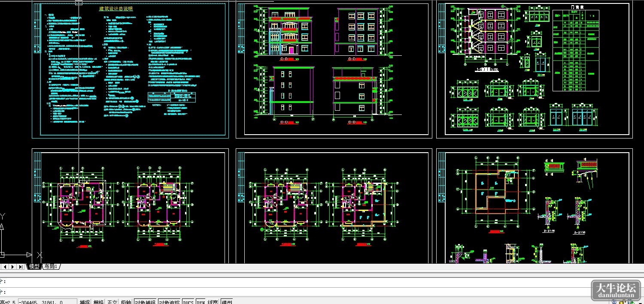644x304 pixels.
Task: Switch to the 布局1 layout tab
Action: pos(51,267)
